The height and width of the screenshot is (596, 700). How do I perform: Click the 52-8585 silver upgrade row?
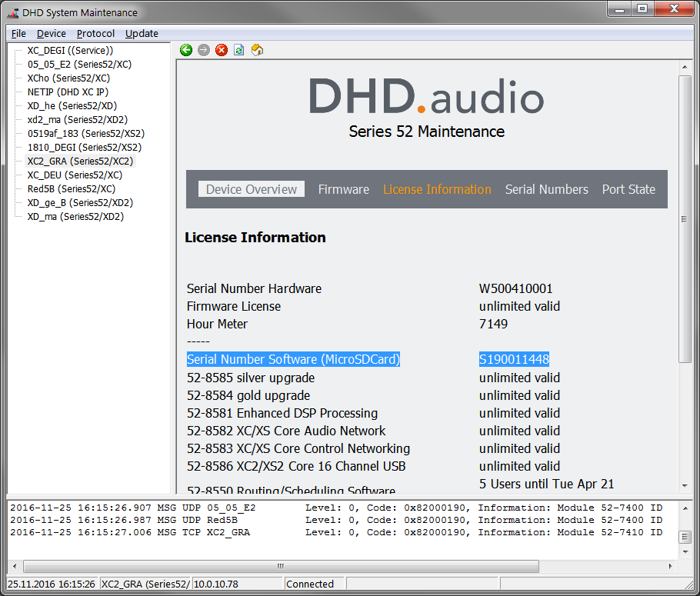pos(373,378)
